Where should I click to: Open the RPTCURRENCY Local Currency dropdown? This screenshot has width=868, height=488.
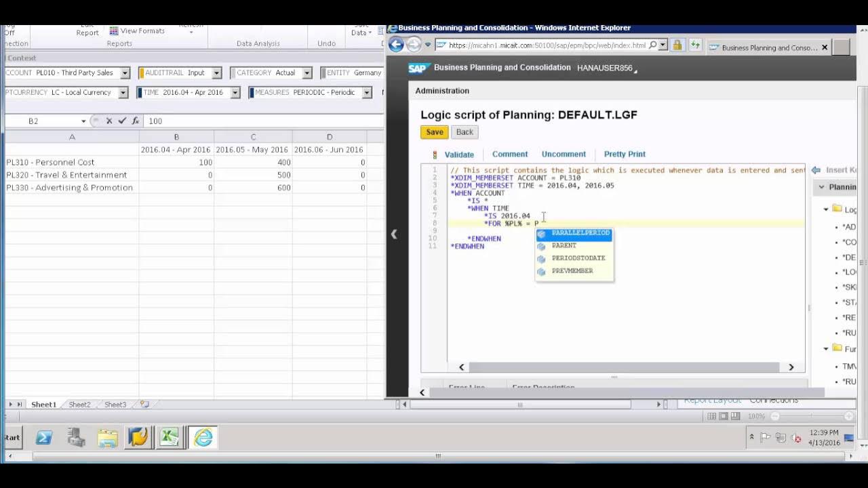pyautogui.click(x=123, y=92)
